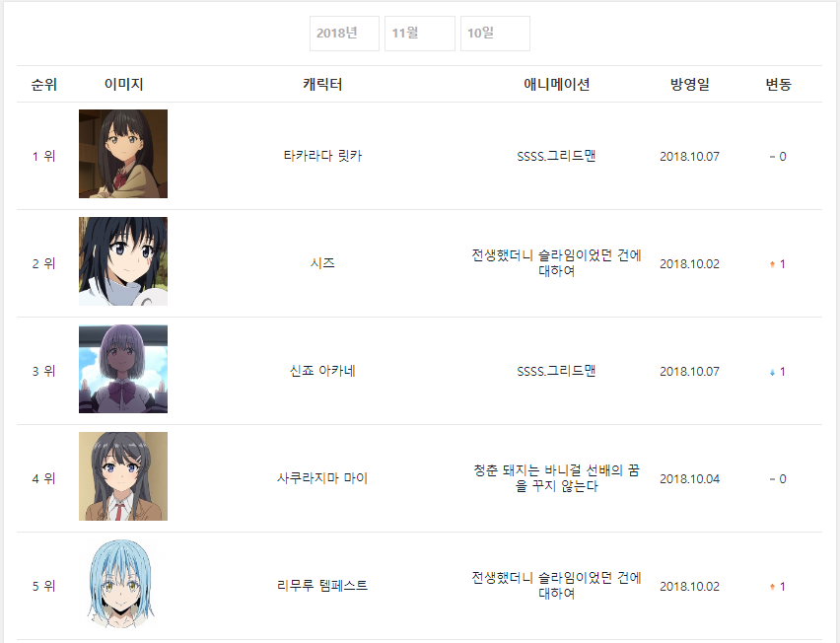This screenshot has width=840, height=643.
Task: Click the blue down arrow in the 신죠 아카네 row
Action: [772, 372]
